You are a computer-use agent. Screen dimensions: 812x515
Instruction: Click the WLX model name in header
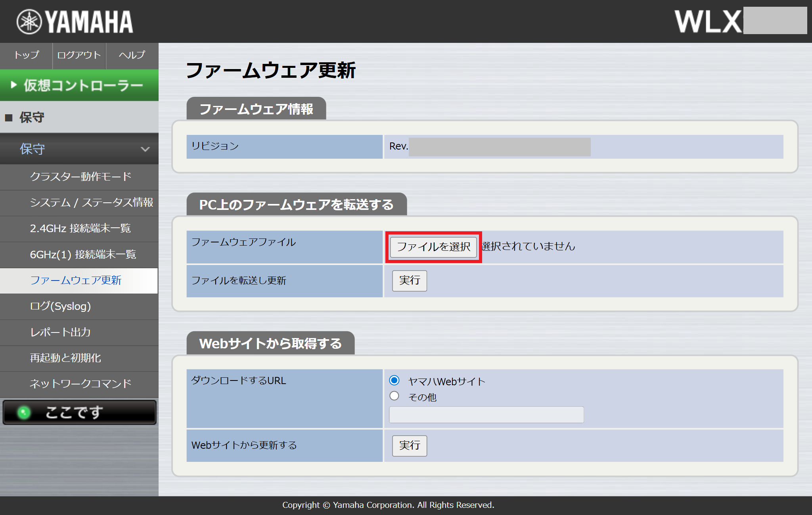tap(708, 21)
